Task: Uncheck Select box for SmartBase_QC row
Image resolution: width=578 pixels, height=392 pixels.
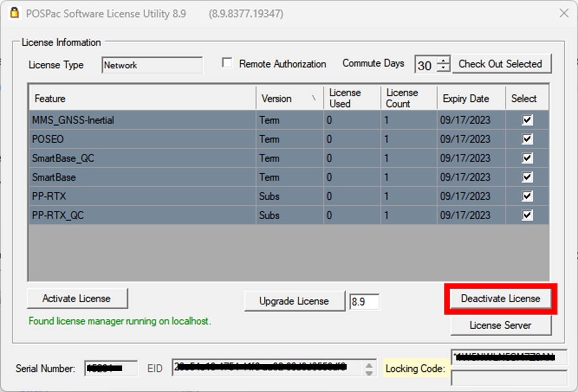Action: [x=527, y=158]
